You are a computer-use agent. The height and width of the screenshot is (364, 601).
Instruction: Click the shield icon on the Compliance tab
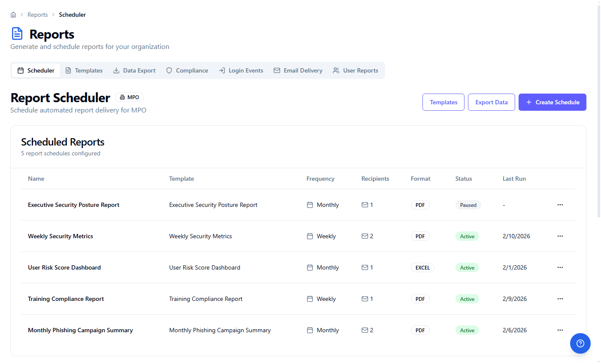click(x=169, y=70)
